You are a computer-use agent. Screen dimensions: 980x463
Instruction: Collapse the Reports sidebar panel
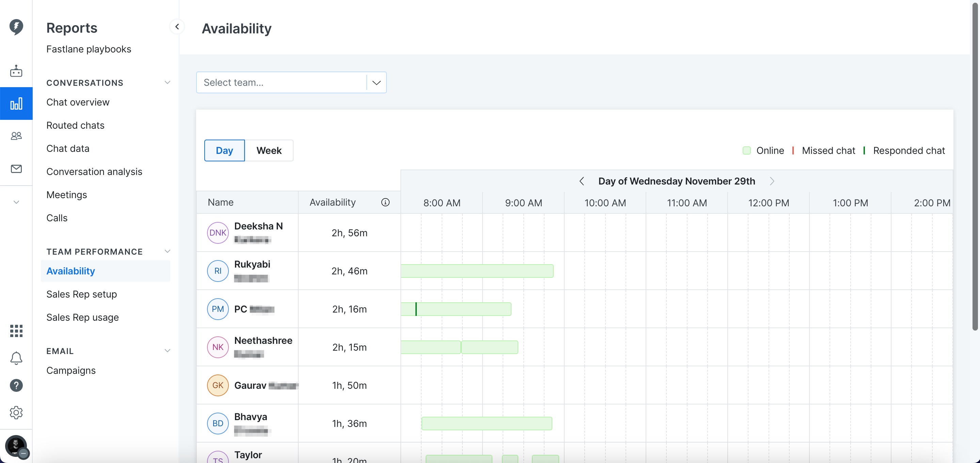click(177, 27)
